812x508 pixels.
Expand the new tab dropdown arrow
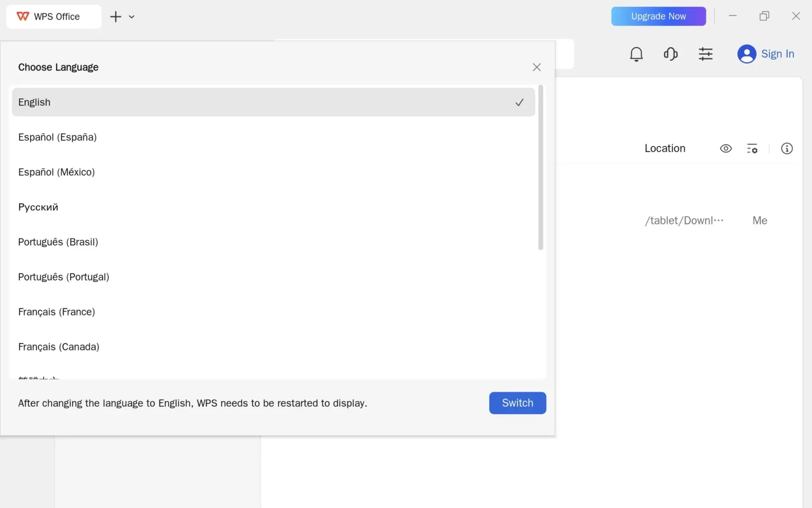click(132, 17)
